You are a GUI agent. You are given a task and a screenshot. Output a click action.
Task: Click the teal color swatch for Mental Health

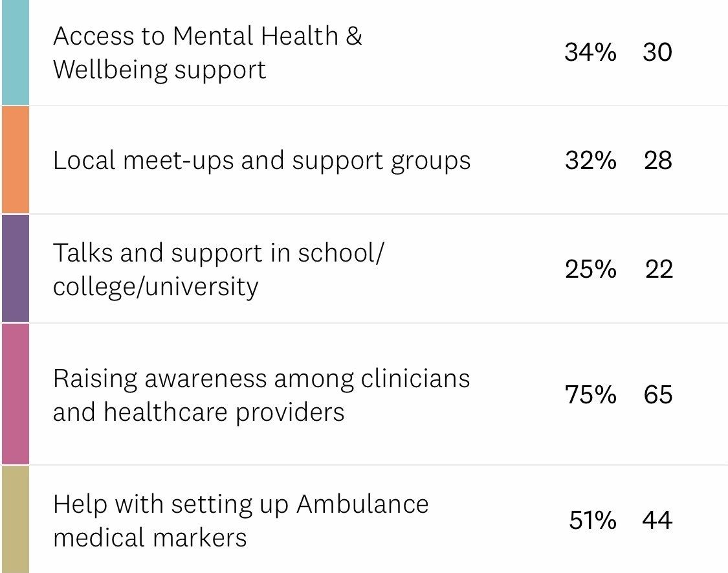(x=14, y=52)
